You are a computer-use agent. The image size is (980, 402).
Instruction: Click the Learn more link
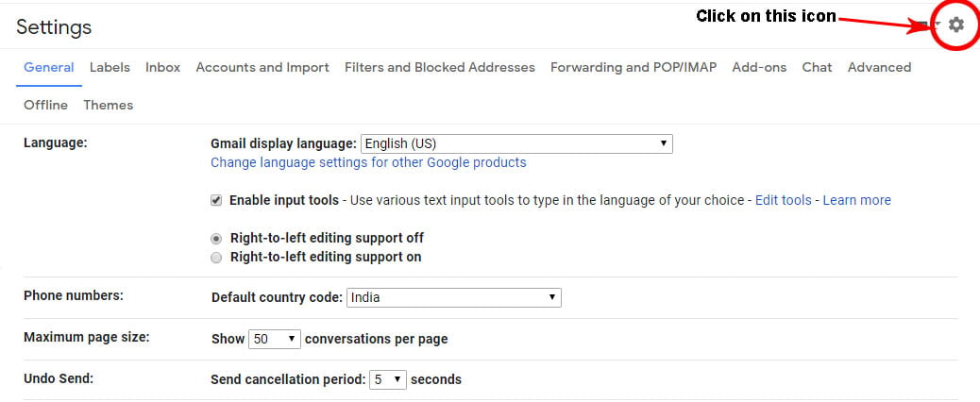click(x=857, y=200)
